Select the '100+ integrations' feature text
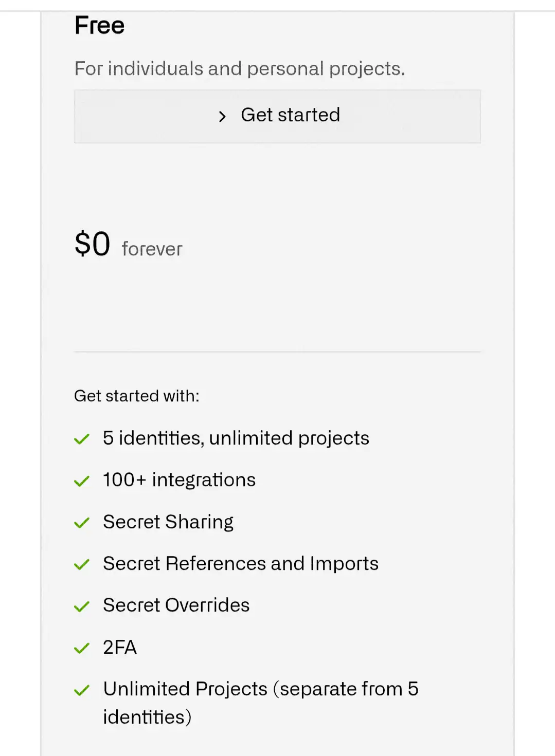Viewport: 555px width, 756px height. (x=179, y=480)
